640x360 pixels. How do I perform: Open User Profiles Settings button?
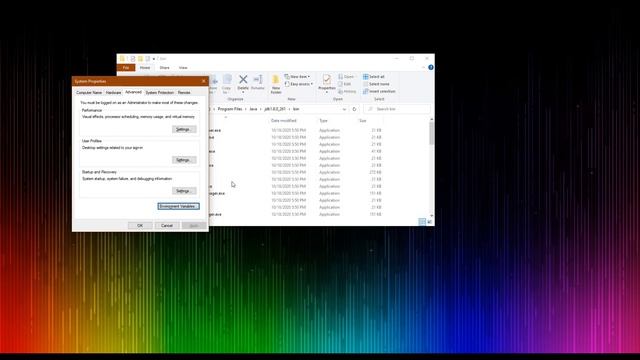pyautogui.click(x=184, y=160)
